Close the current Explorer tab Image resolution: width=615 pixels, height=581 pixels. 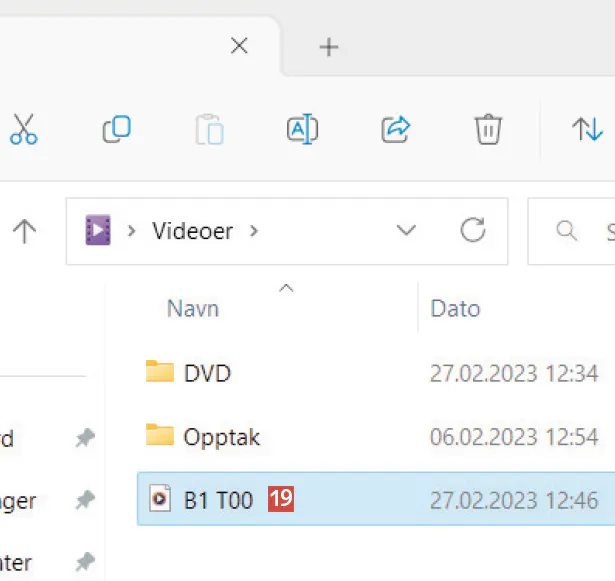(x=239, y=46)
